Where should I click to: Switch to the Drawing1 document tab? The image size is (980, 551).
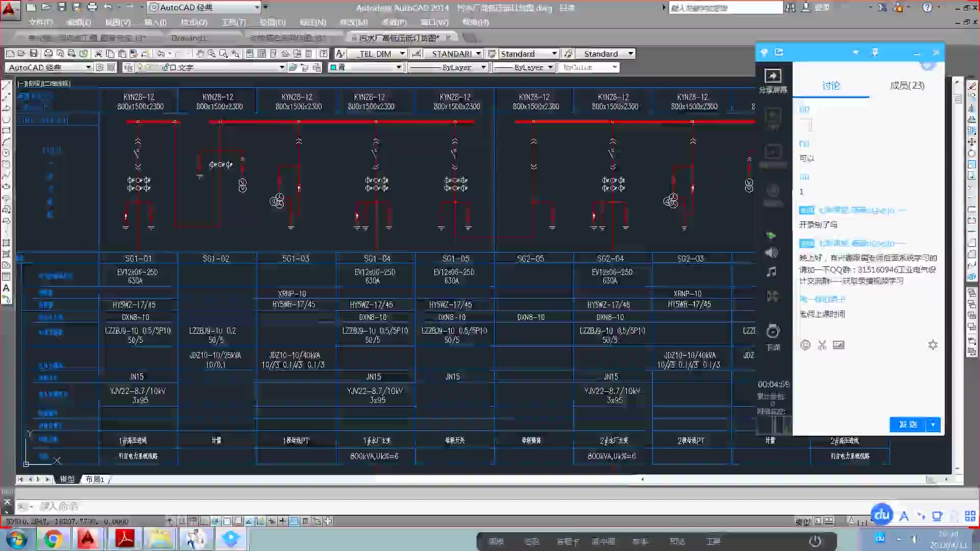click(x=189, y=38)
